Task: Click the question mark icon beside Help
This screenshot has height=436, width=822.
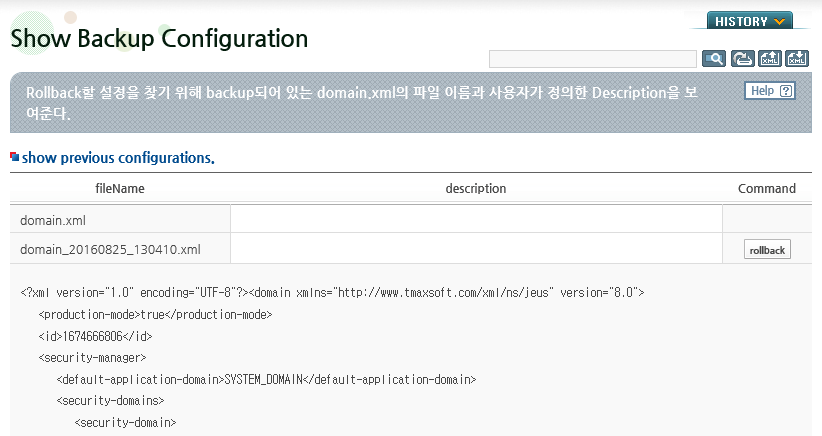Action: [x=785, y=91]
